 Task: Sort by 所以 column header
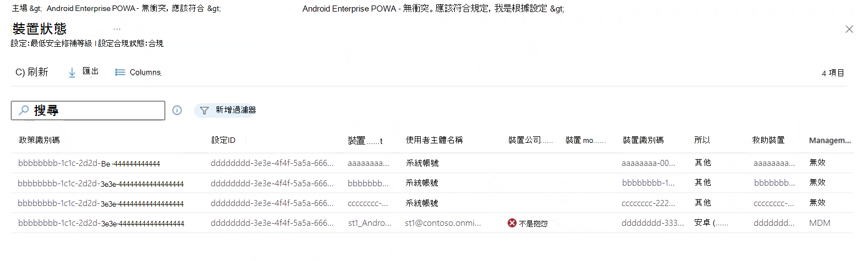coord(702,140)
